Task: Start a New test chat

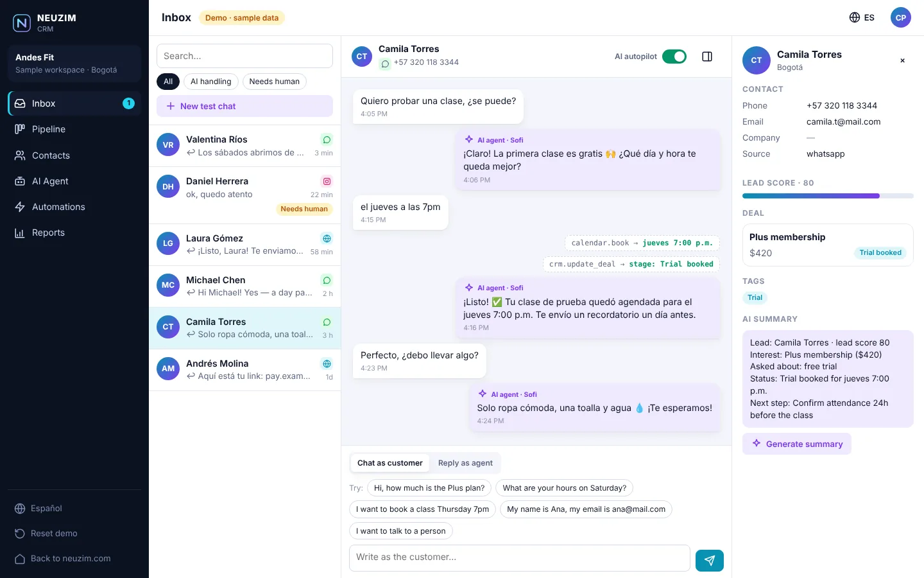Action: pyautogui.click(x=244, y=106)
